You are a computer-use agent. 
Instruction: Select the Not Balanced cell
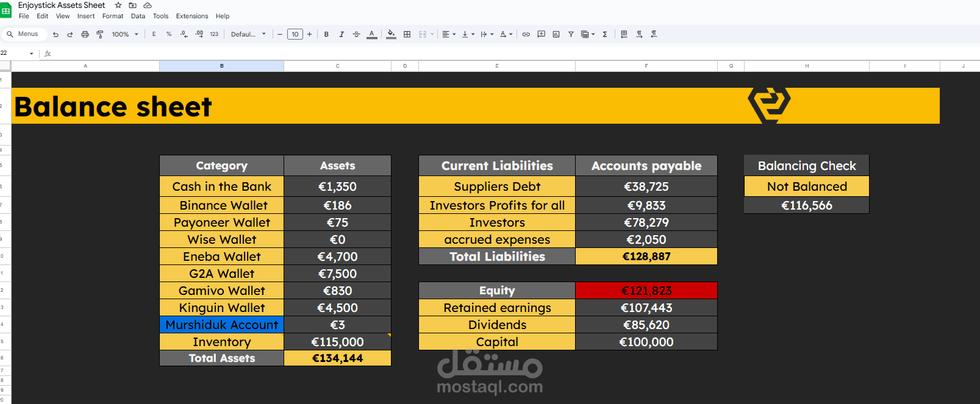tap(807, 186)
